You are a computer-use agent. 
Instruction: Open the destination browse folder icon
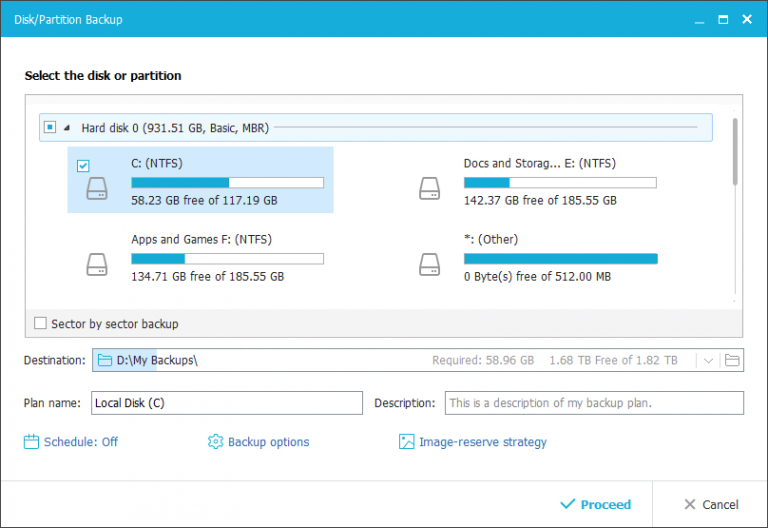pos(732,360)
